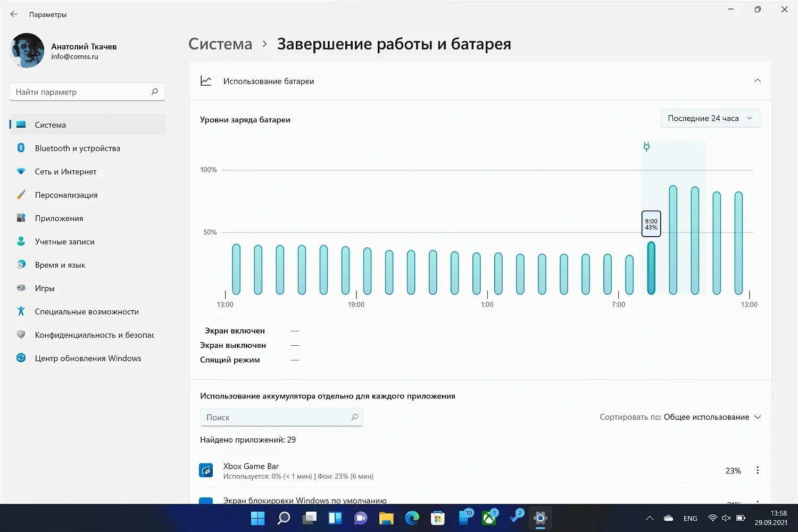Show hidden system tray icons

coord(650,518)
